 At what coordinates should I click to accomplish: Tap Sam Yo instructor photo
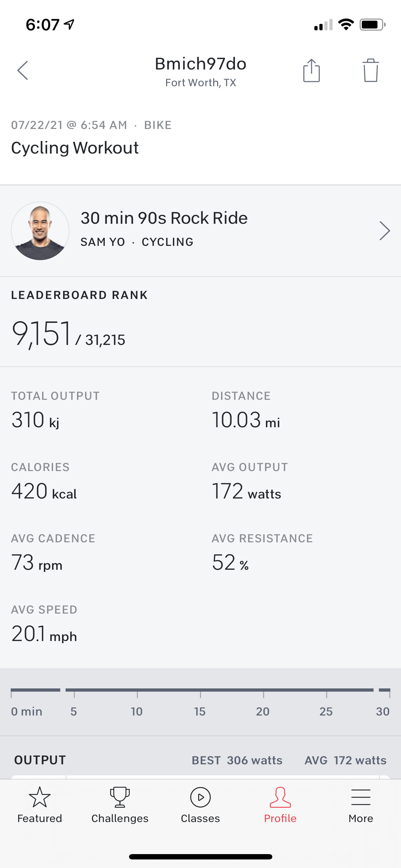(40, 231)
